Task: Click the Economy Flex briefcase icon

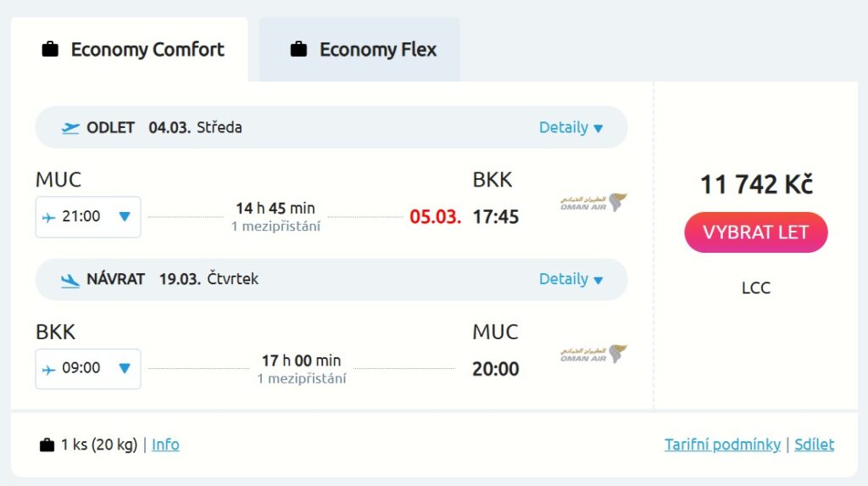Action: click(298, 49)
